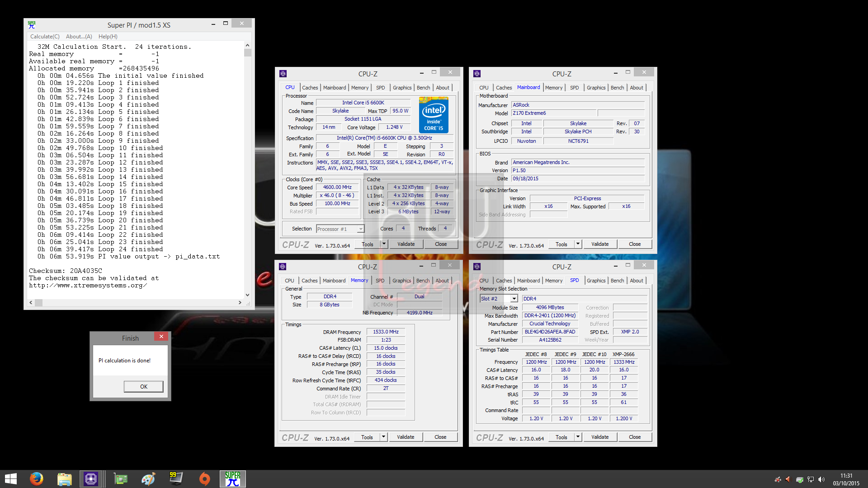Image resolution: width=868 pixels, height=488 pixels.
Task: Click the 'PI value output' line in Super PI
Action: tap(129, 257)
